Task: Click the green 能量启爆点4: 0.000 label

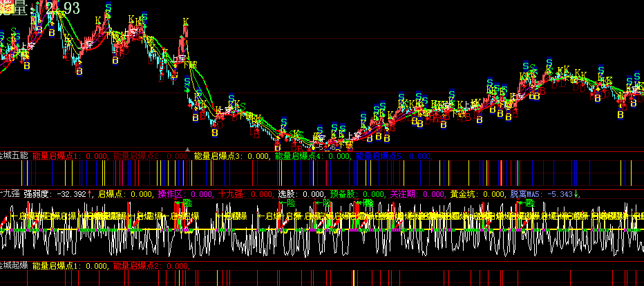Action: (x=312, y=156)
